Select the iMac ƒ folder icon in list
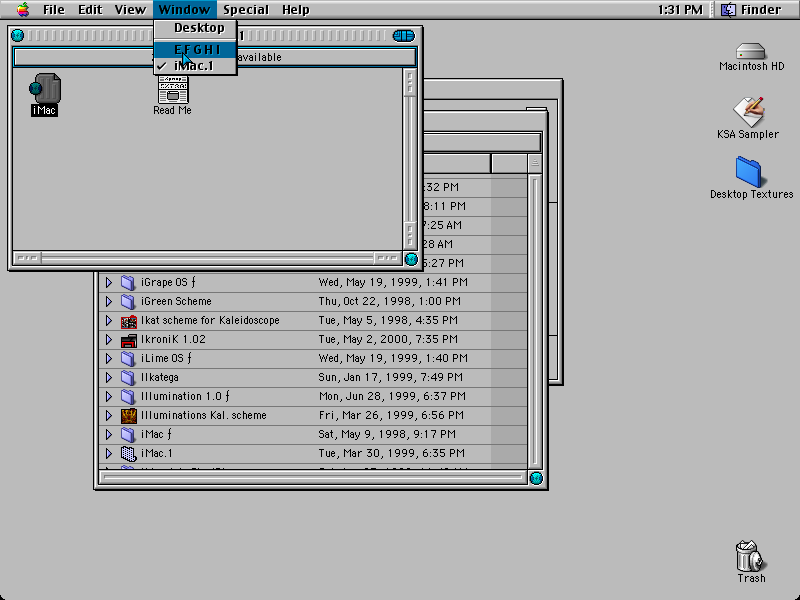The image size is (800, 600). (x=128, y=434)
